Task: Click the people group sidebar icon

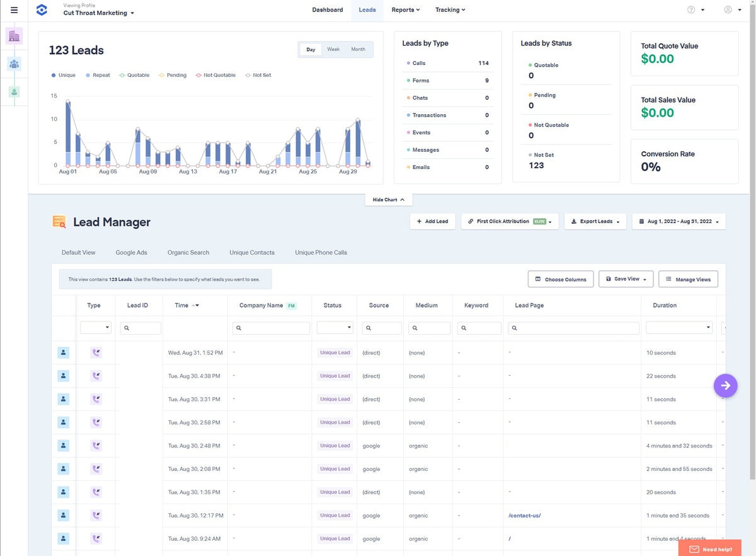Action: [14, 64]
